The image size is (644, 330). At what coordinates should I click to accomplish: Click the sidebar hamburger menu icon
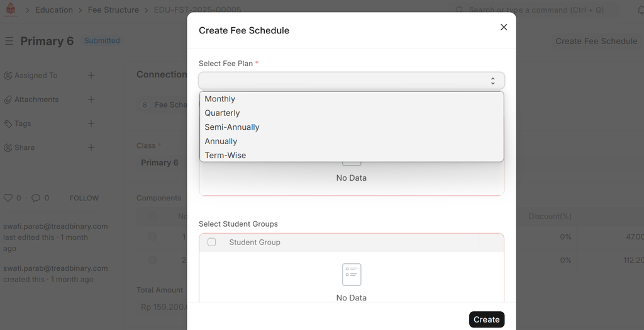pos(9,41)
